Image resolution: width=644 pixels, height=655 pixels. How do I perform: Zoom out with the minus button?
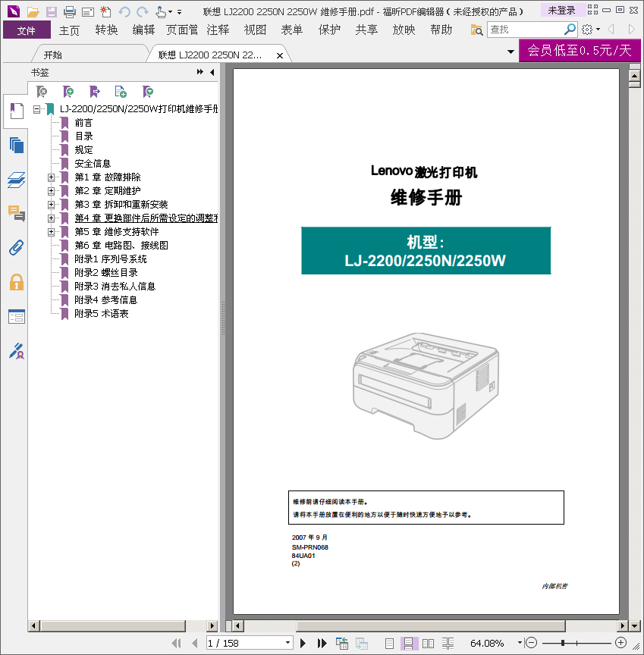[x=531, y=642]
